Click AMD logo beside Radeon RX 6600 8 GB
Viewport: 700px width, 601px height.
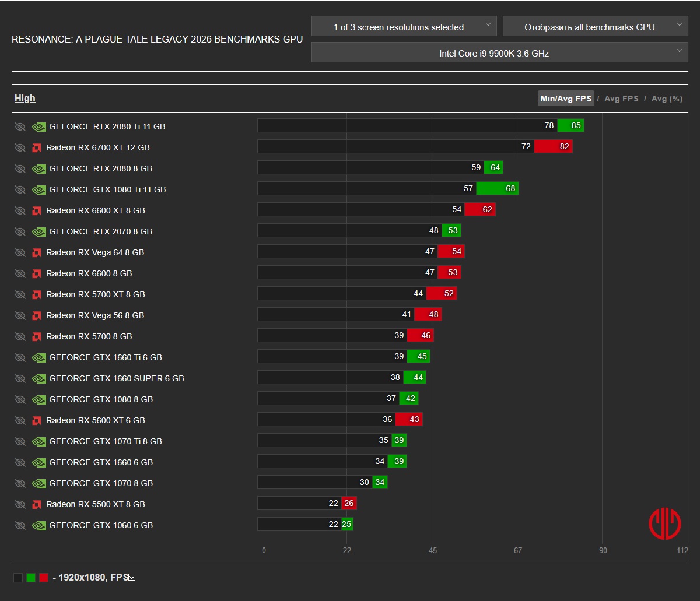point(36,273)
